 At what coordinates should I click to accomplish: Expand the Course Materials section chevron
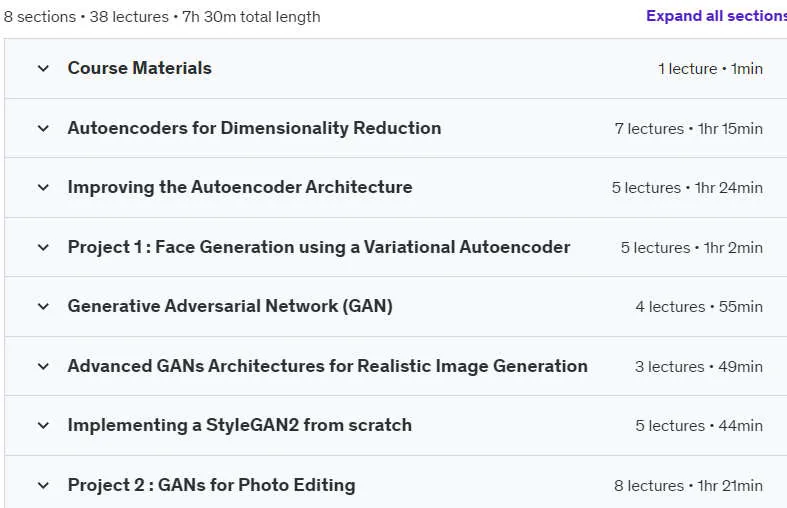[43, 68]
